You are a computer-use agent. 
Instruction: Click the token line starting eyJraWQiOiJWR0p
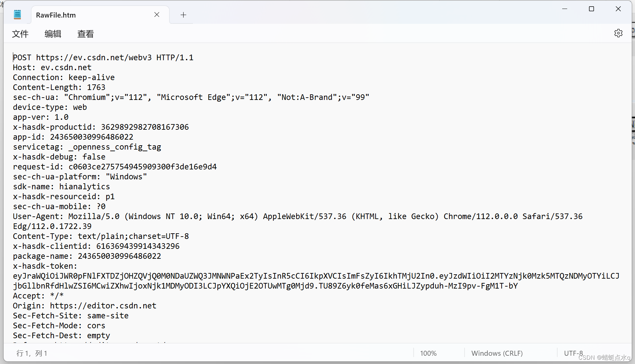pos(316,276)
